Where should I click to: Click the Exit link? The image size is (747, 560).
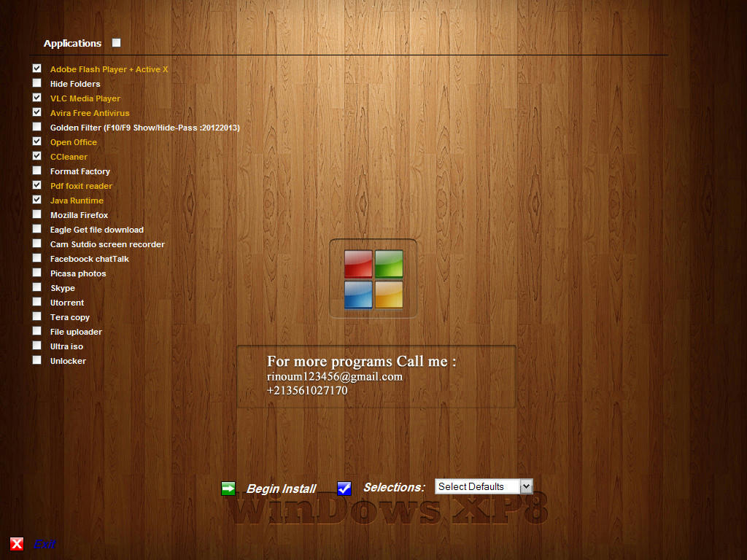coord(44,544)
